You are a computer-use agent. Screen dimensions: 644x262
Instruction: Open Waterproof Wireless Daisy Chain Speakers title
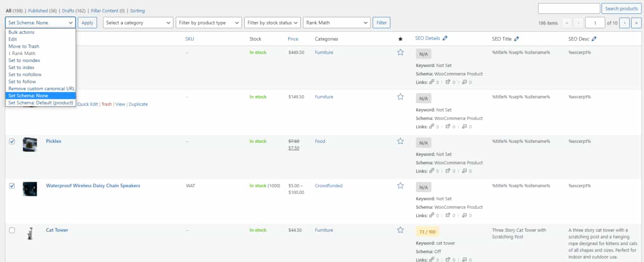click(x=93, y=186)
